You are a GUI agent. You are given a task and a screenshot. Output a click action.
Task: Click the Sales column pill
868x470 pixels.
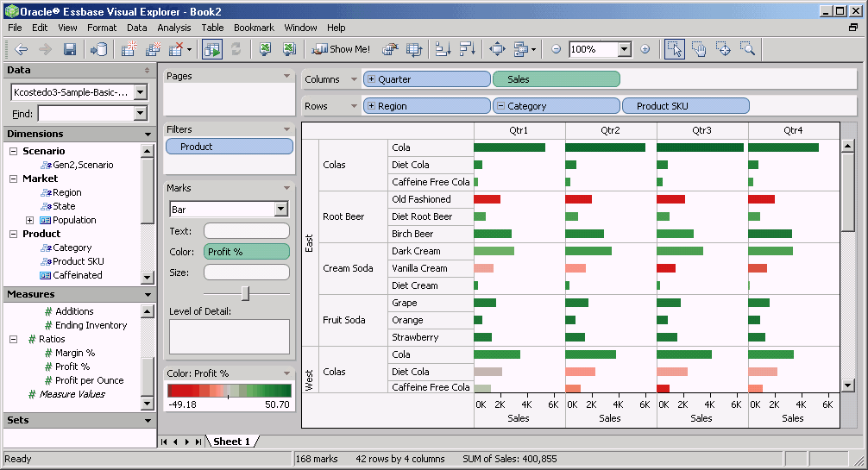(x=556, y=79)
